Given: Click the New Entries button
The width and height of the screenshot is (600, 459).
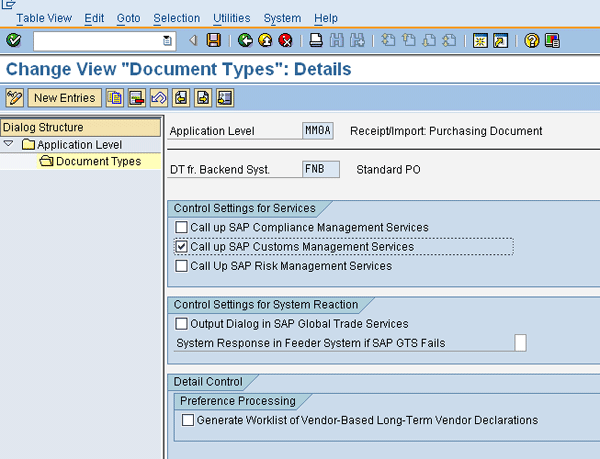Looking at the screenshot, I should point(65,98).
